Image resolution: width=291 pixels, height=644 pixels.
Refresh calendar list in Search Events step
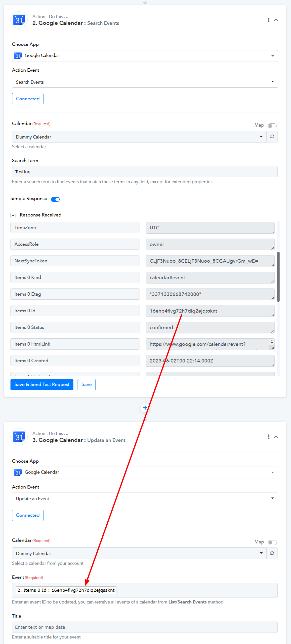(x=272, y=137)
